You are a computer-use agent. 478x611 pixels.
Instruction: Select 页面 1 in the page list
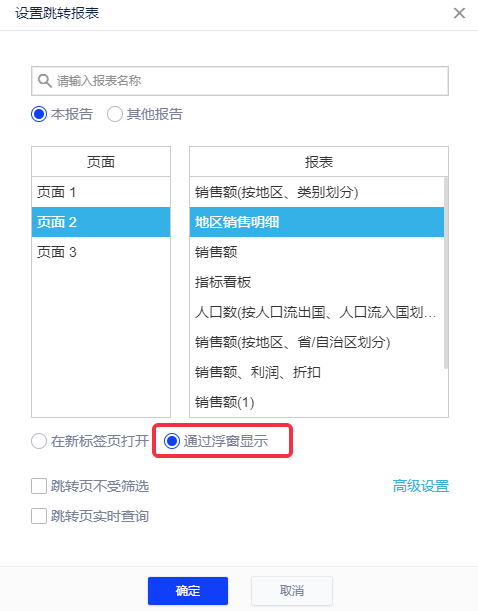click(x=101, y=192)
